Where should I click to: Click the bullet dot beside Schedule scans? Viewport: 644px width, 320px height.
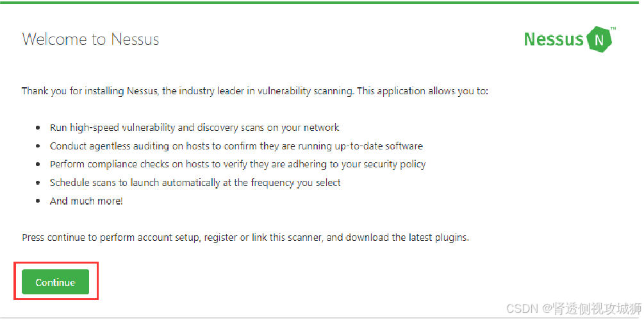38,183
